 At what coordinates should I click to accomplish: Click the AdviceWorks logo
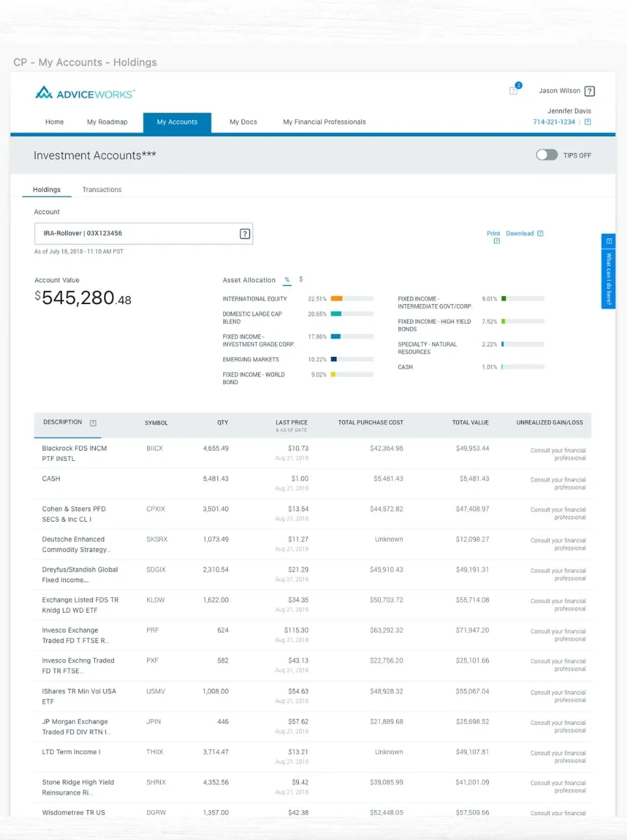point(85,93)
